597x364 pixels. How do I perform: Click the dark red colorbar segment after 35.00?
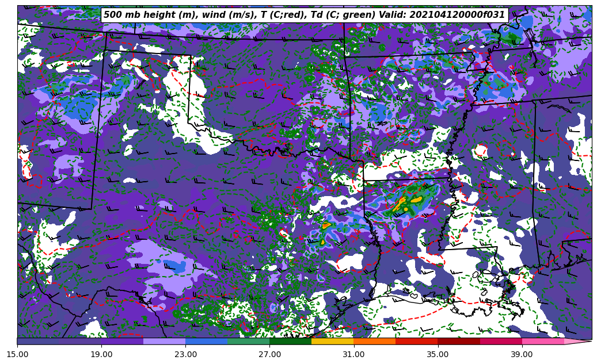458,341
